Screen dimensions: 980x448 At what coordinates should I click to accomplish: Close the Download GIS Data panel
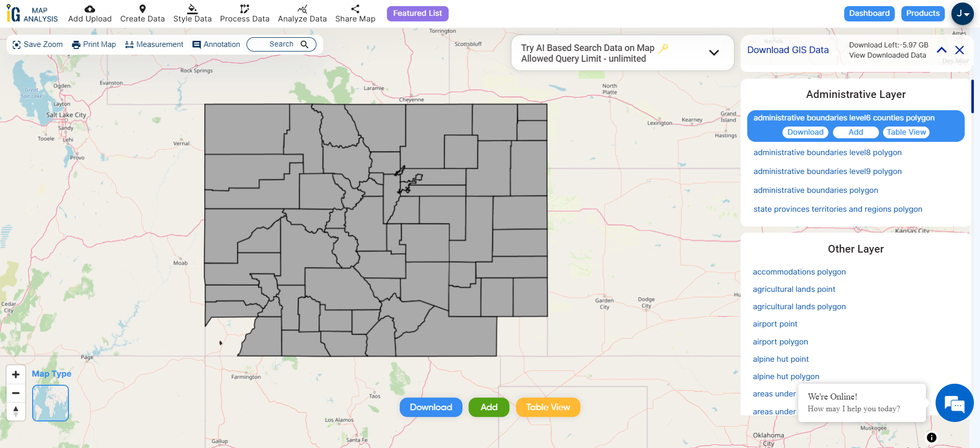pos(960,50)
